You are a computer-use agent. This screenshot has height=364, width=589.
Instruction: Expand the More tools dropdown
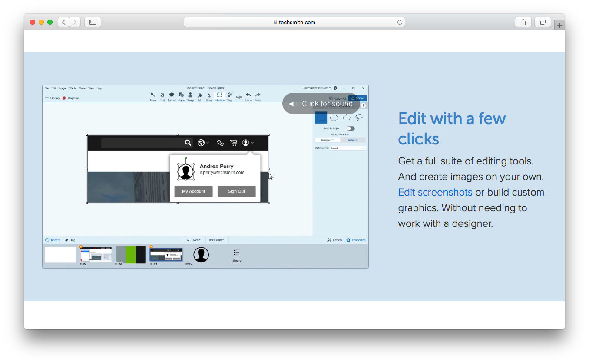(239, 97)
